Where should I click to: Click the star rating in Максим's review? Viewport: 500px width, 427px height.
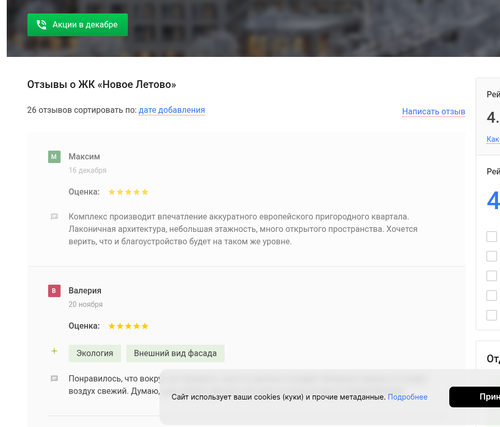click(x=128, y=192)
